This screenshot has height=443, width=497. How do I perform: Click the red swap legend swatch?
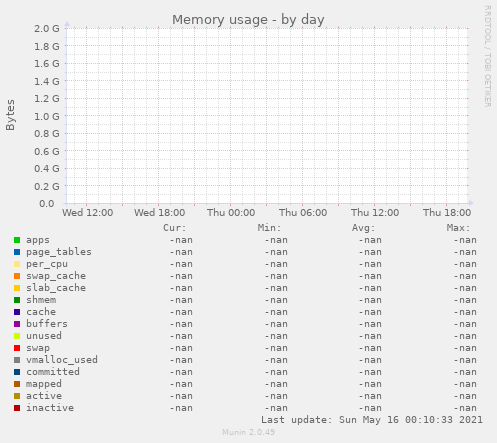tap(17, 348)
